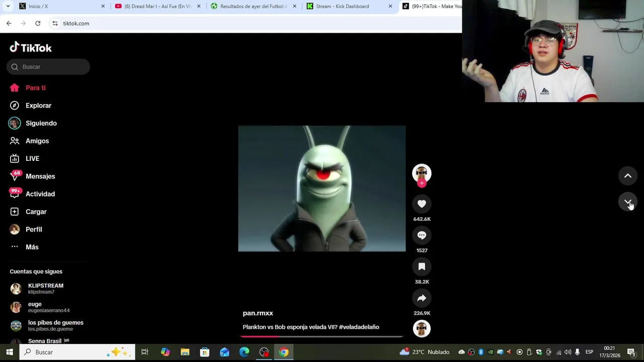Screen dimensions: 644x362
Task: Open site info icon in address bar
Action: tap(55, 23)
